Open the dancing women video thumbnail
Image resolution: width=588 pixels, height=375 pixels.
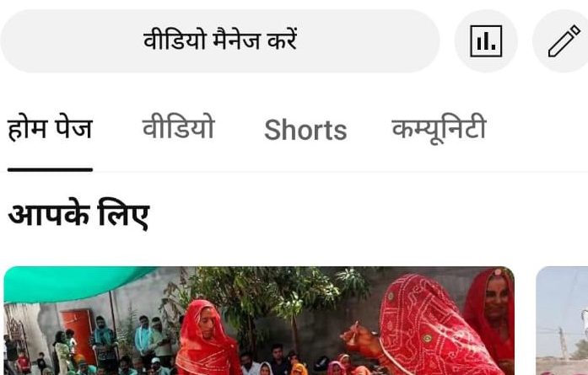[259, 321]
